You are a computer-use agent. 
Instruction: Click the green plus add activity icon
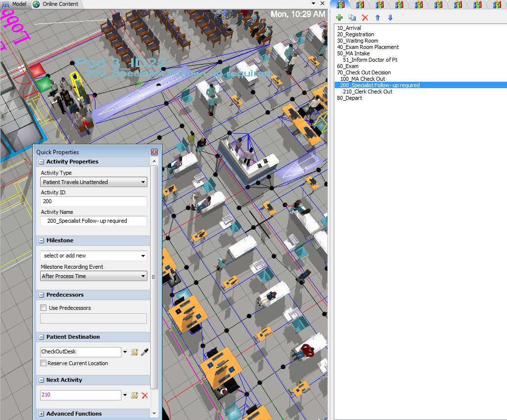pyautogui.click(x=340, y=18)
